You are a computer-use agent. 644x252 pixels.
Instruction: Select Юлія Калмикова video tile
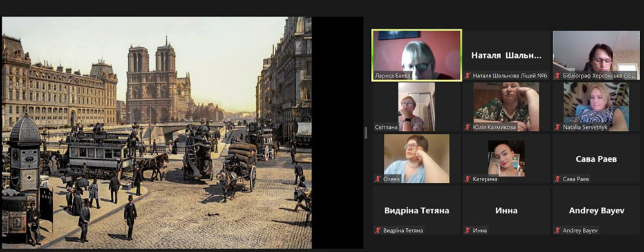tap(506, 106)
